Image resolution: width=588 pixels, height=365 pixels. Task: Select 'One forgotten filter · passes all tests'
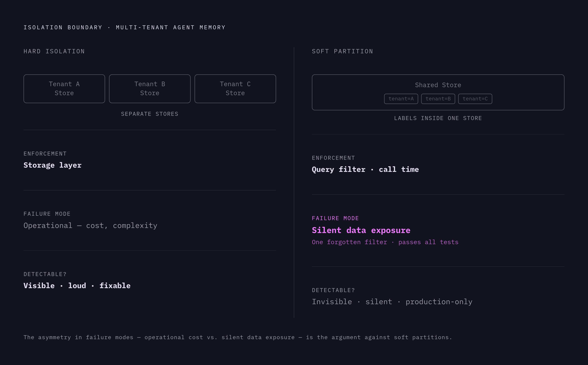click(385, 242)
